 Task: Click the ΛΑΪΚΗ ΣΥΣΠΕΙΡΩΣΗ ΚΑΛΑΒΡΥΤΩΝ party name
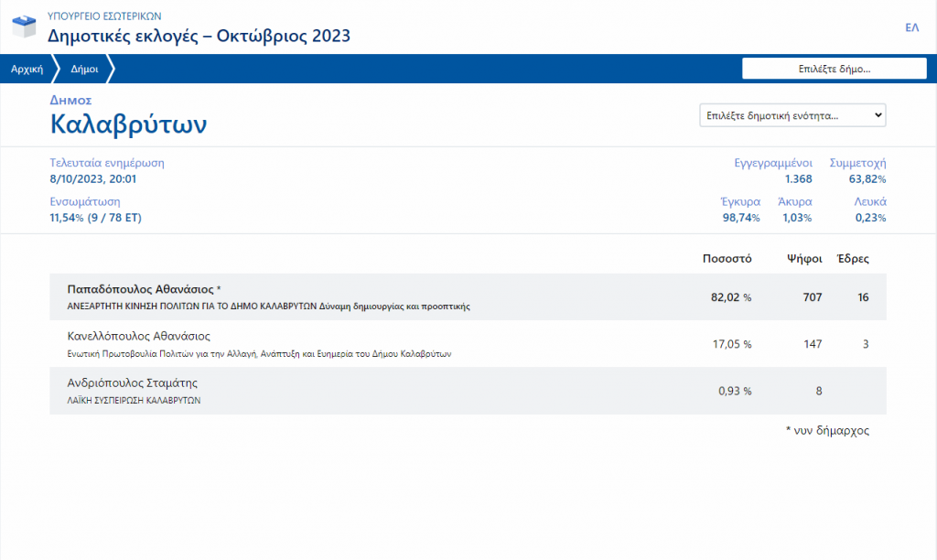[134, 401]
